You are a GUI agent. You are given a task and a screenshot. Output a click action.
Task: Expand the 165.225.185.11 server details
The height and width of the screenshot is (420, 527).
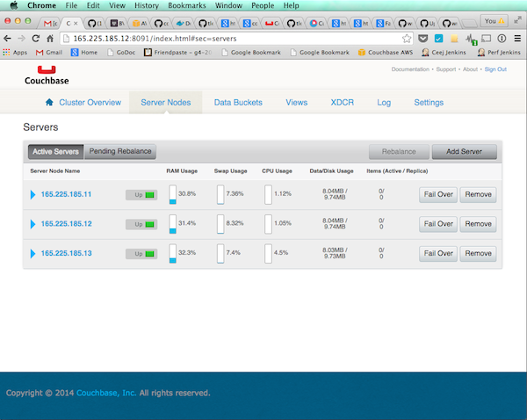point(33,195)
